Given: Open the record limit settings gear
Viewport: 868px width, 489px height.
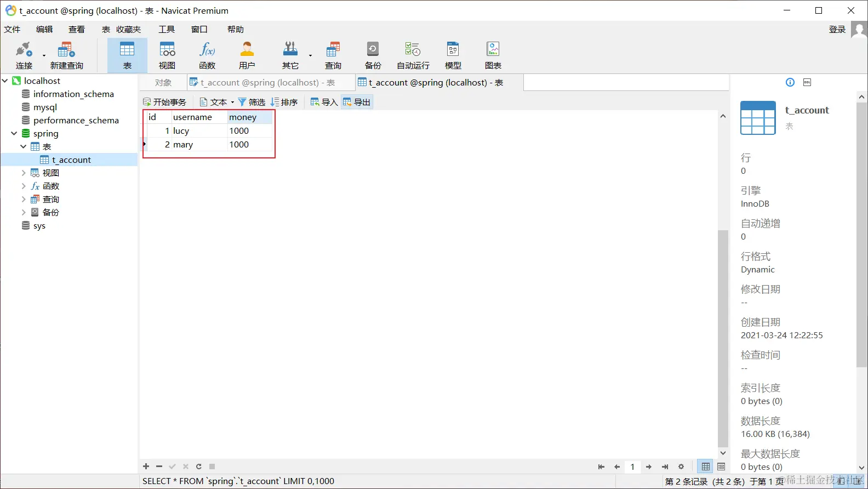Looking at the screenshot, I should (x=681, y=467).
